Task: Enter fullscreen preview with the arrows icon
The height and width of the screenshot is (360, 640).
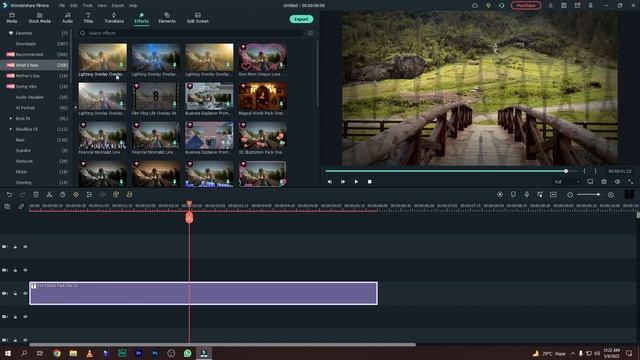Action: coord(631,182)
